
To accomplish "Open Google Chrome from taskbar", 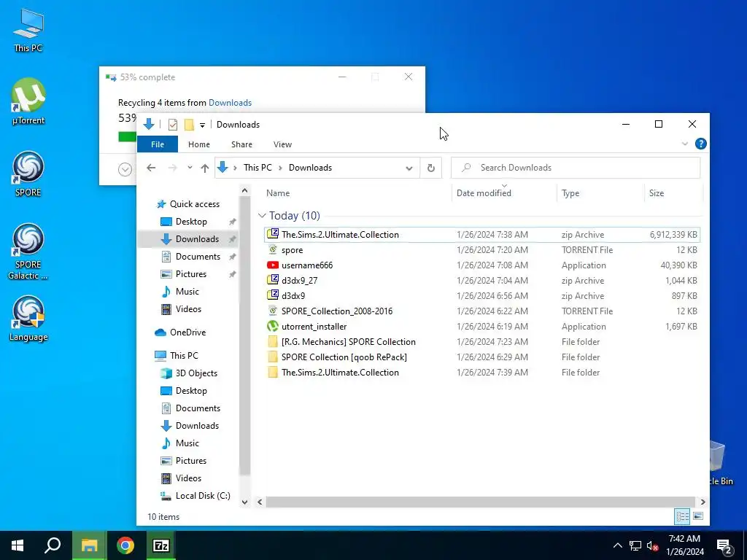I will pos(125,545).
